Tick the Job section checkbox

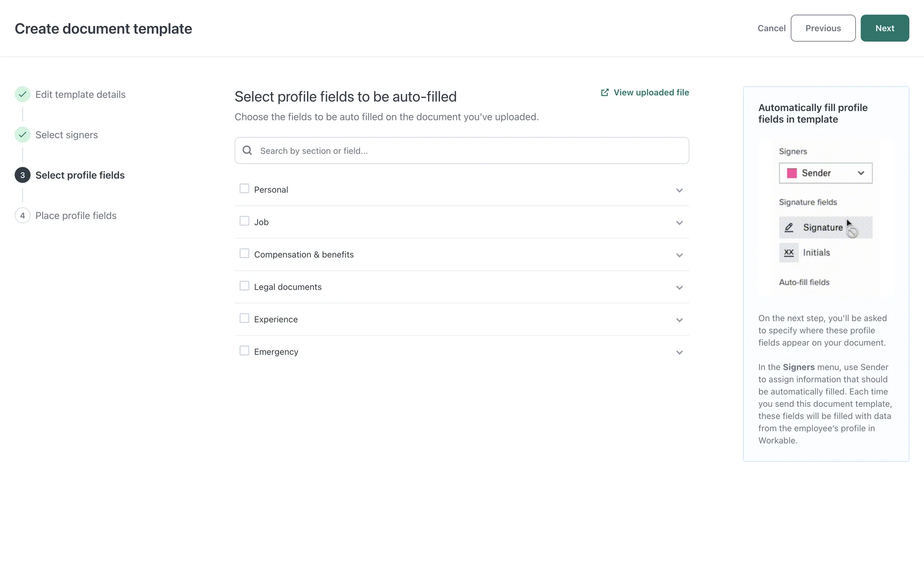244,221
